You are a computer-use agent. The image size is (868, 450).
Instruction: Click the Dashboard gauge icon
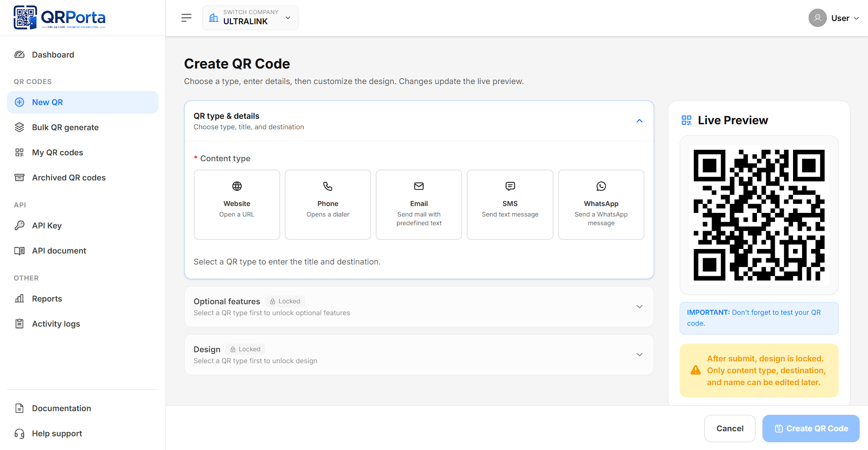pos(19,55)
